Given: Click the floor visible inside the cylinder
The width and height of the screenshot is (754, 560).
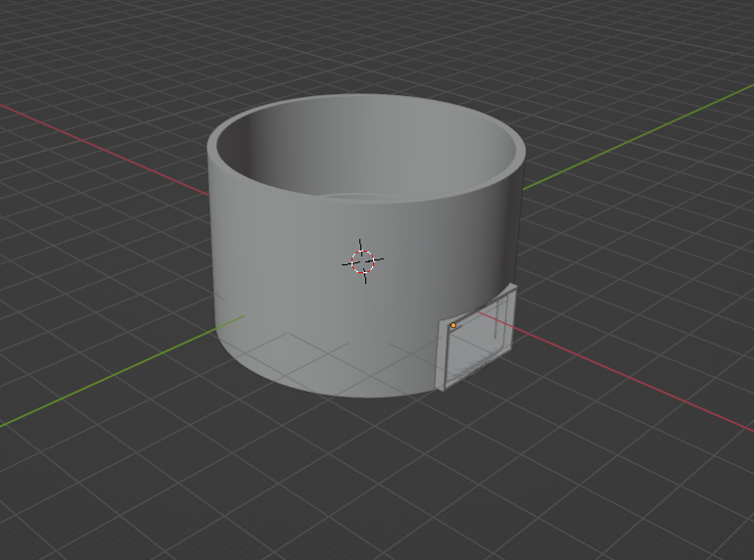Looking at the screenshot, I should pyautogui.click(x=392, y=196).
